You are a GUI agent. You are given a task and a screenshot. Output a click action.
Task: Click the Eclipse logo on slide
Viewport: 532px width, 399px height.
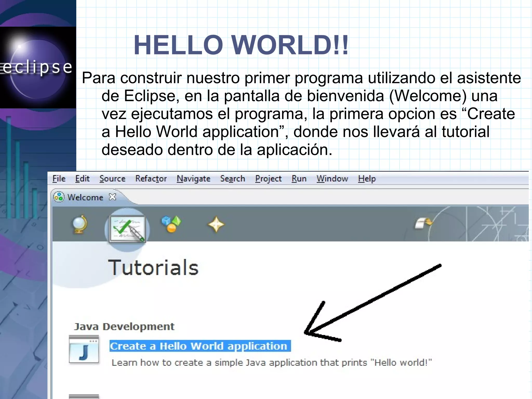38,67
